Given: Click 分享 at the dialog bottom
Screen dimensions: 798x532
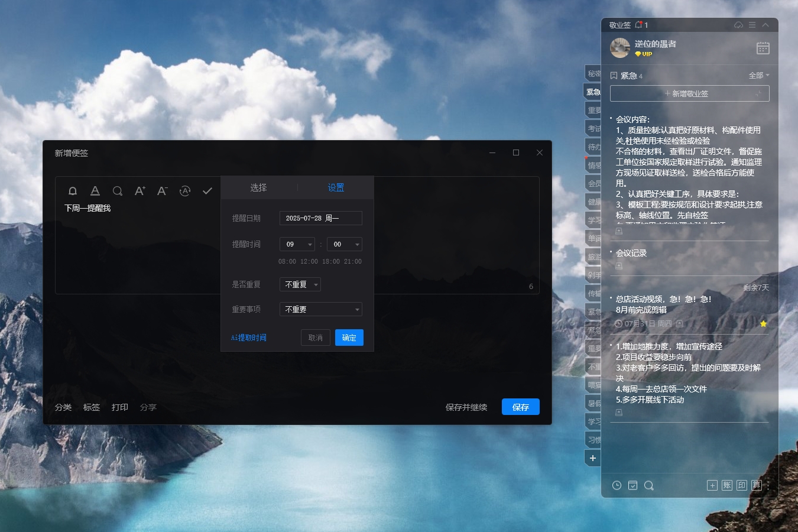Looking at the screenshot, I should (x=148, y=407).
